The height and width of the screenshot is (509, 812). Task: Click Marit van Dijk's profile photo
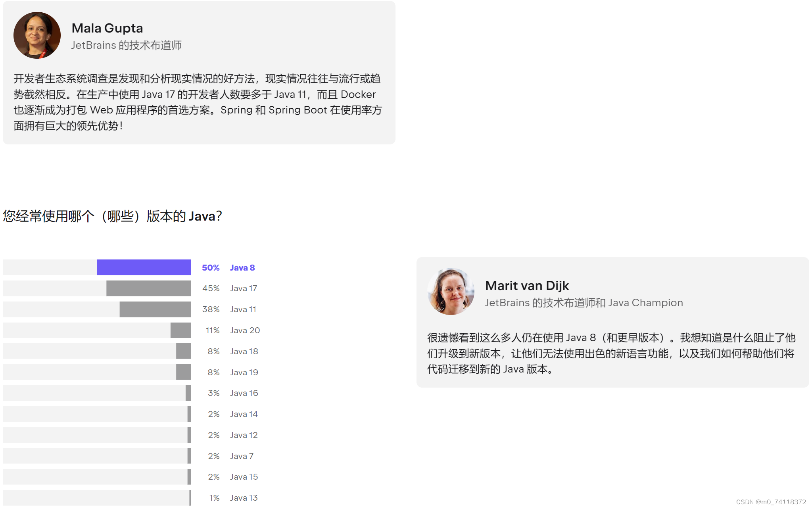[451, 292]
